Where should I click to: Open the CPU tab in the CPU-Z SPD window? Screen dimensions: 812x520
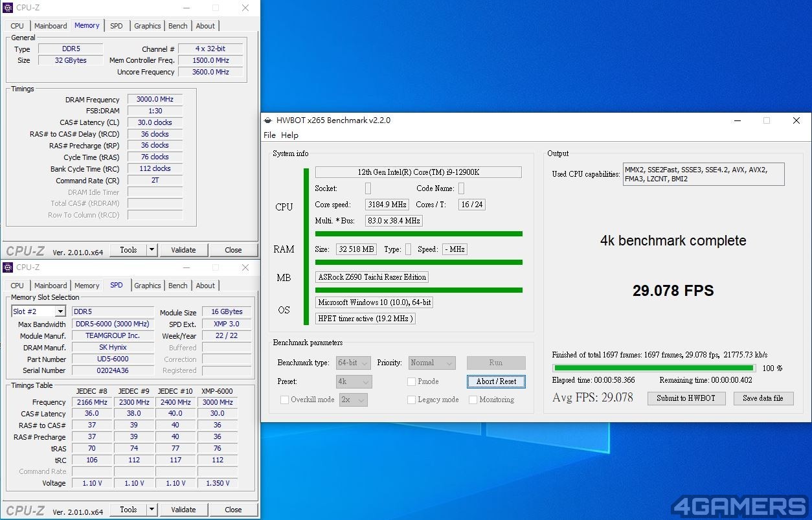coord(17,286)
